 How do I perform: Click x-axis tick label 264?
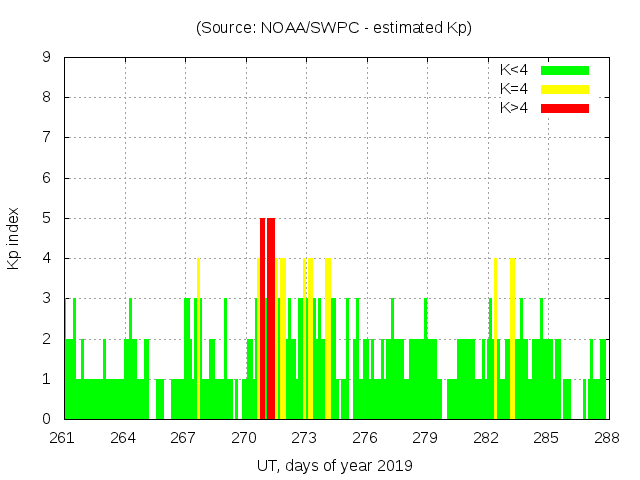124,438
